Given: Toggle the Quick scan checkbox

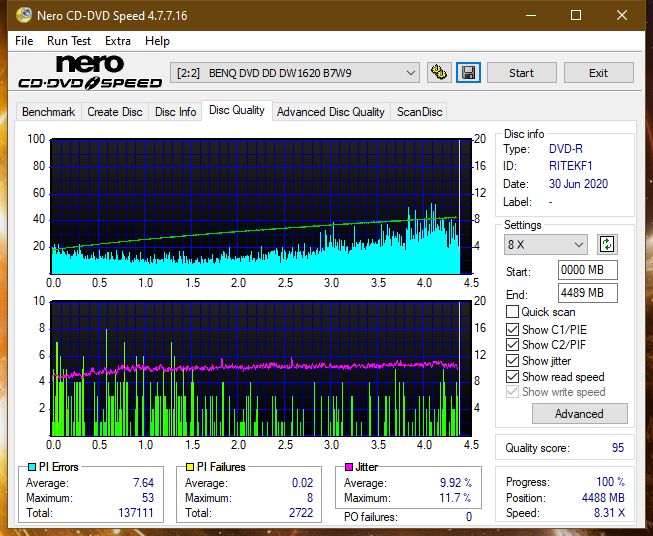Looking at the screenshot, I should pos(512,312).
